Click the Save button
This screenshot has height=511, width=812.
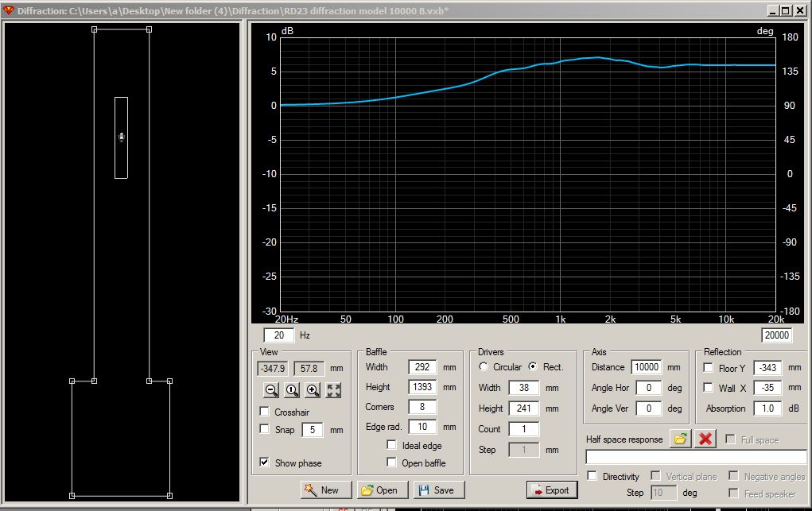click(x=439, y=490)
